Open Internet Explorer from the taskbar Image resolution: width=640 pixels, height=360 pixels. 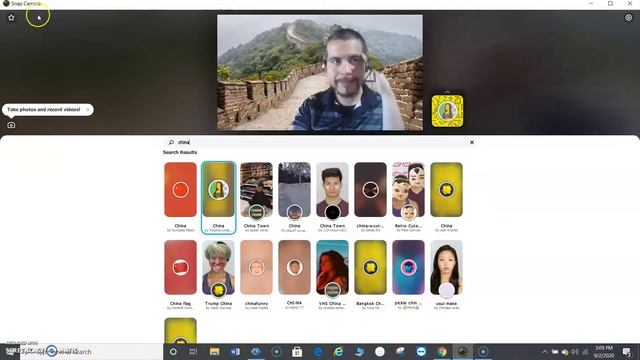338,351
